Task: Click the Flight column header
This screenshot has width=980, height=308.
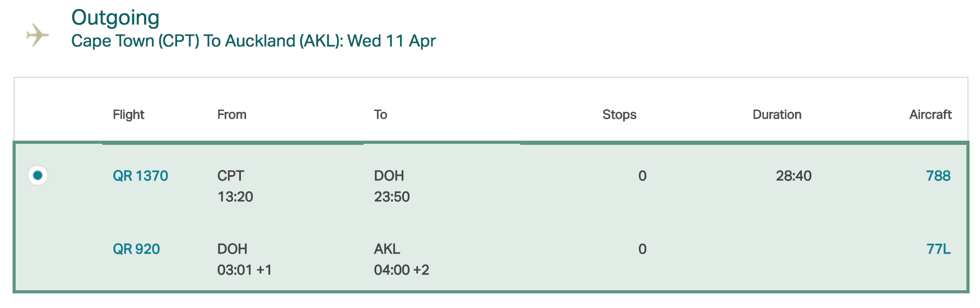Action: [129, 115]
